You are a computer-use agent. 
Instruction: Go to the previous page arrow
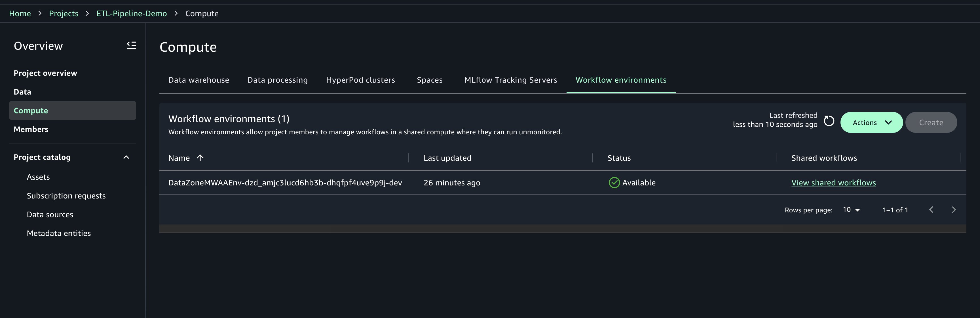click(x=931, y=210)
